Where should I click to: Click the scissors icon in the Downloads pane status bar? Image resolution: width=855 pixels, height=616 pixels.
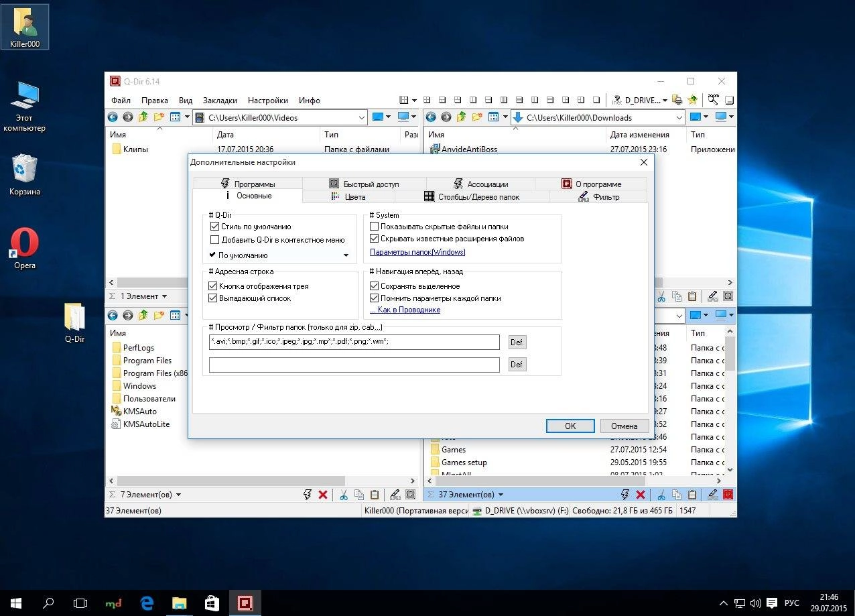pos(661,296)
